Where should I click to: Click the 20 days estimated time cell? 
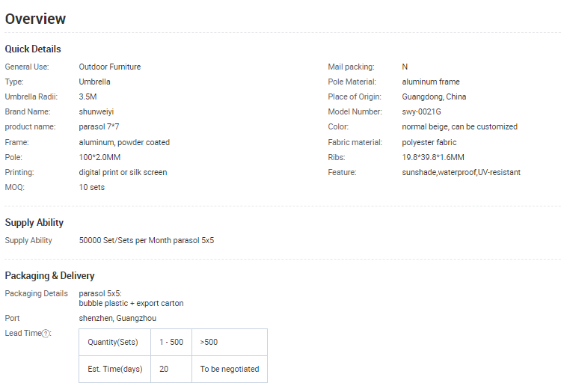164,369
